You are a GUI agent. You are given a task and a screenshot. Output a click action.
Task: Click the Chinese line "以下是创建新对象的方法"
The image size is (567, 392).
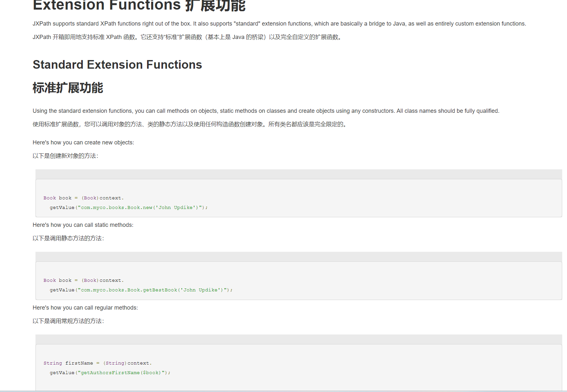tap(65, 156)
